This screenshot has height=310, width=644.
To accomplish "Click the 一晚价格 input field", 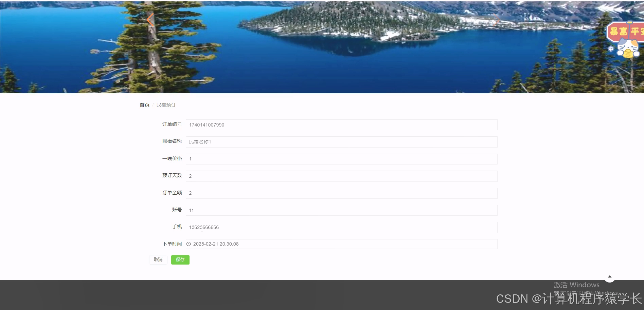I will tap(341, 159).
